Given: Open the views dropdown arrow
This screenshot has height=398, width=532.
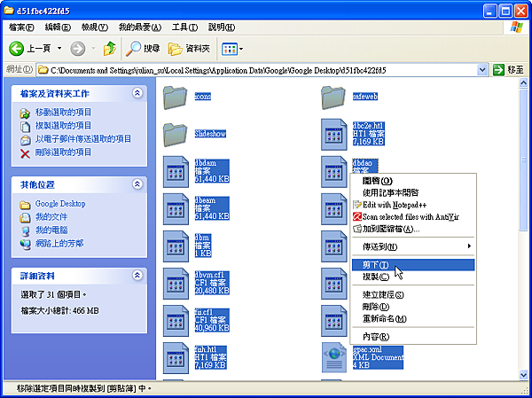Looking at the screenshot, I should coord(241,49).
